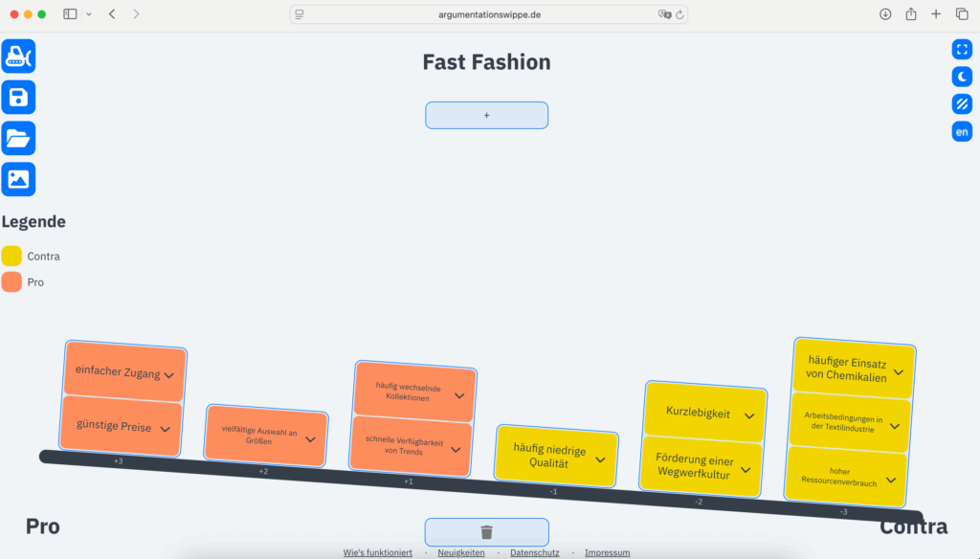Viewport: 980px width, 559px height.
Task: Click the bulldozer clear-all icon
Action: [18, 56]
